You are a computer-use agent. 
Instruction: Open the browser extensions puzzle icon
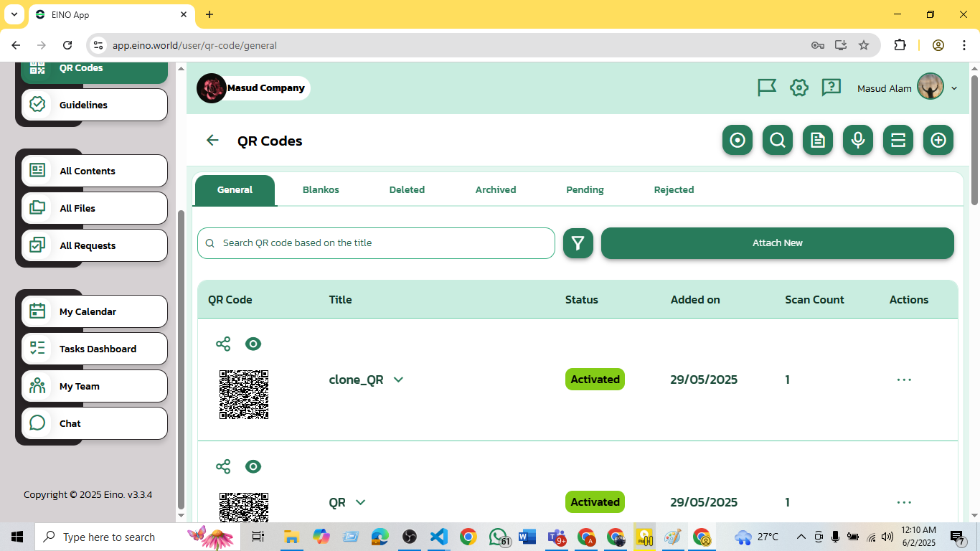[900, 45]
